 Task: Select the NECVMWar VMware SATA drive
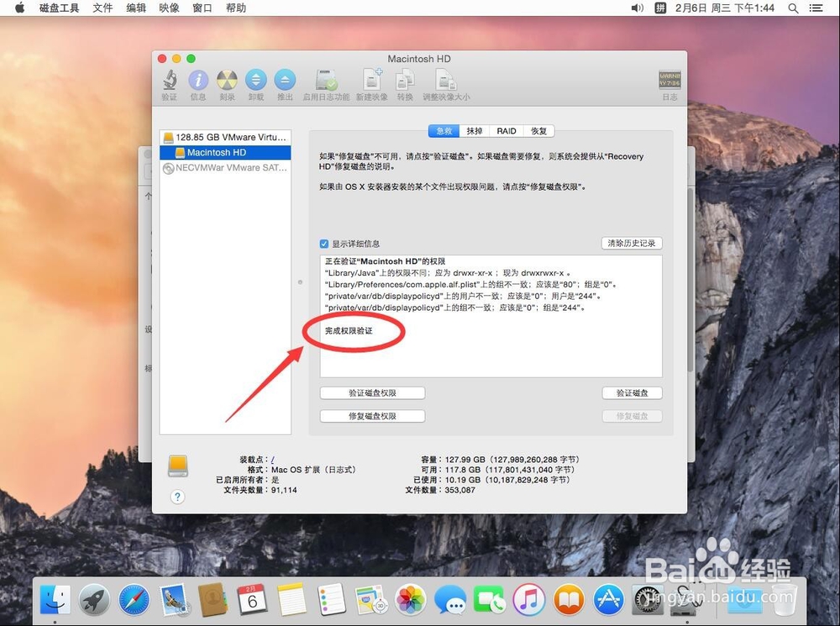click(225, 167)
